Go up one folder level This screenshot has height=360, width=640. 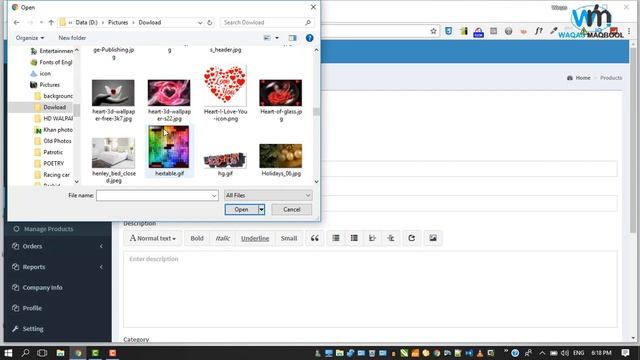pyautogui.click(x=51, y=22)
